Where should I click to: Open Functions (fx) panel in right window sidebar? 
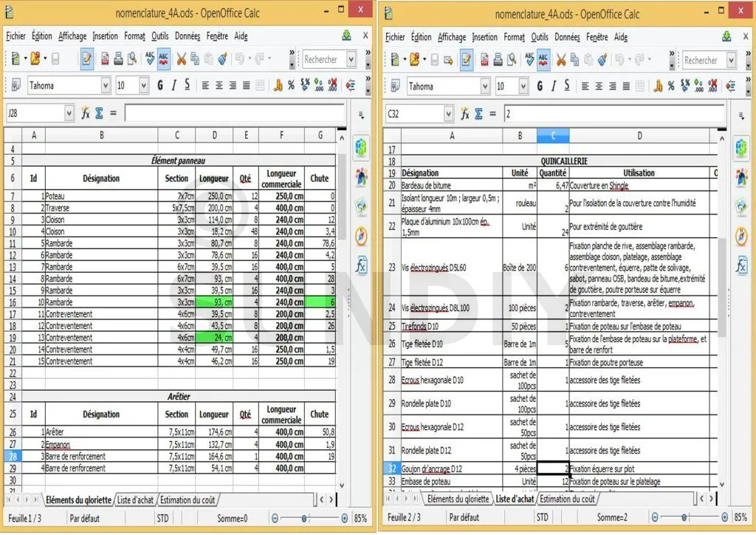coord(740,266)
